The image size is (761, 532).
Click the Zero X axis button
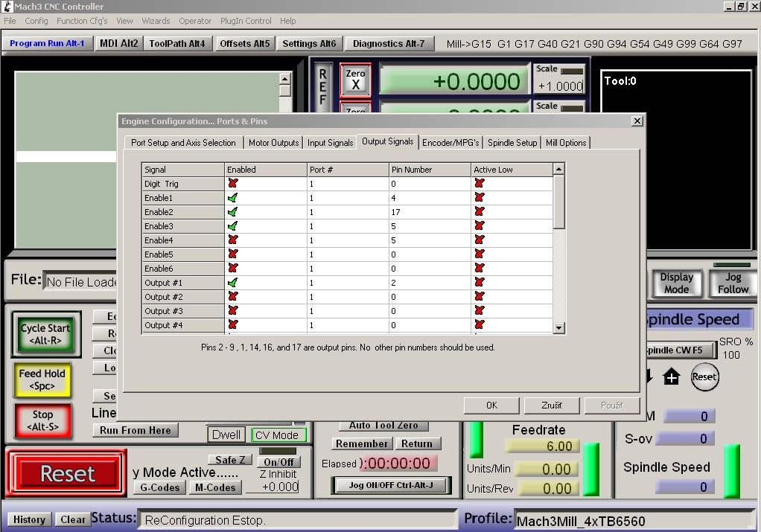click(x=355, y=80)
